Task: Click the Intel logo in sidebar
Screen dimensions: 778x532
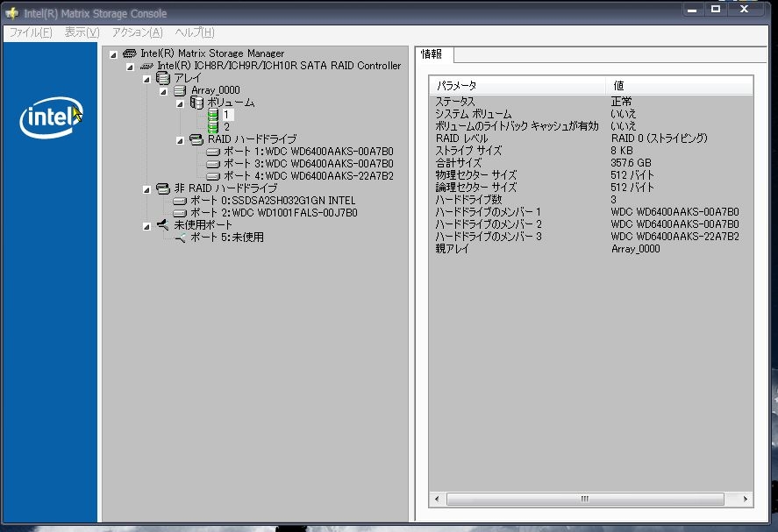Action: tap(51, 117)
